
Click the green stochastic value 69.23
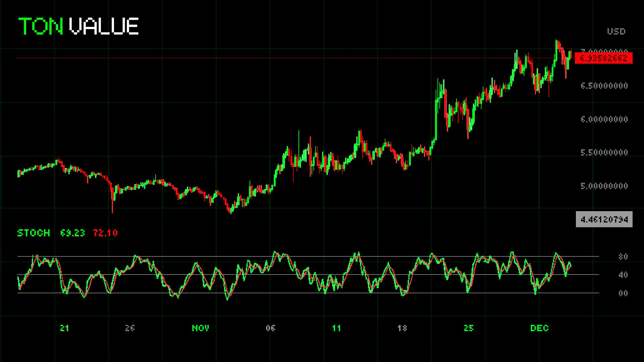click(x=73, y=233)
